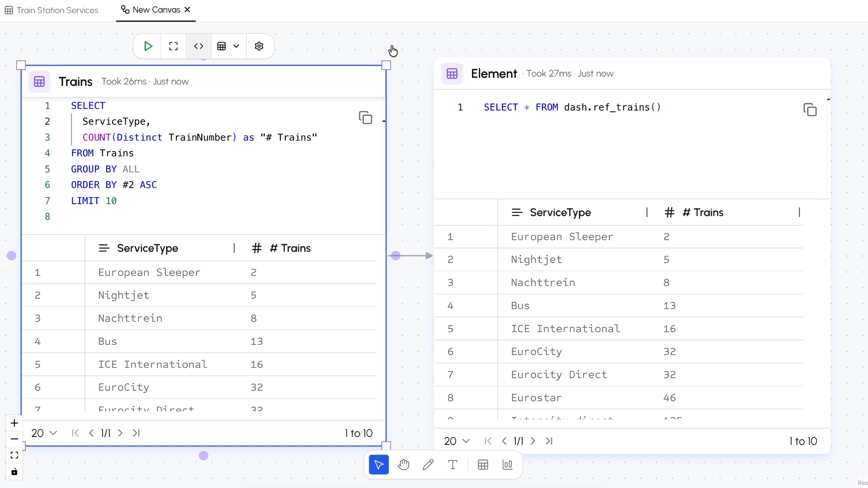Copy the Trains SQL query
This screenshot has width=868, height=488.
(x=365, y=117)
